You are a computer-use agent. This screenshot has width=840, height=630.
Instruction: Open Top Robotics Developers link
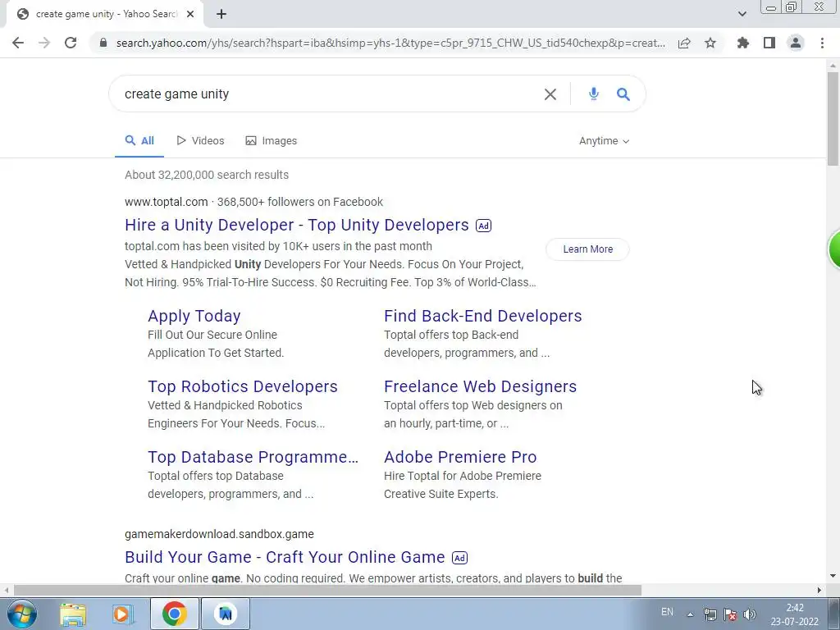243,387
